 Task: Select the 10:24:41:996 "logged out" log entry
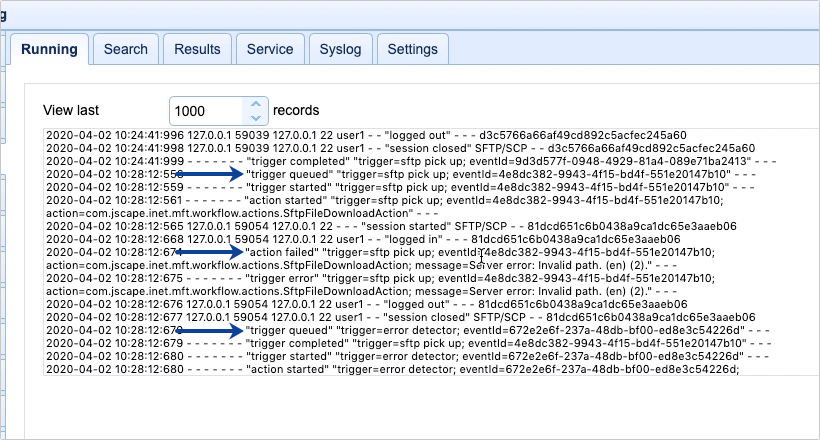pyautogui.click(x=380, y=134)
